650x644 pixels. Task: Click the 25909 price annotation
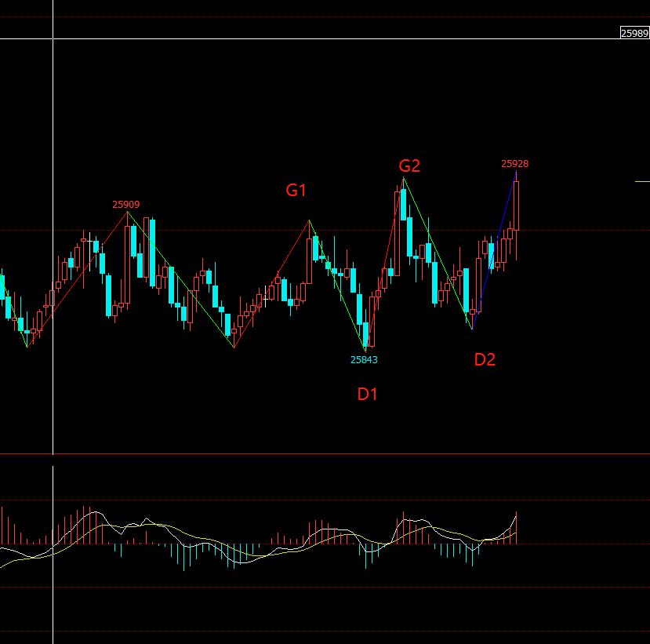pyautogui.click(x=126, y=205)
